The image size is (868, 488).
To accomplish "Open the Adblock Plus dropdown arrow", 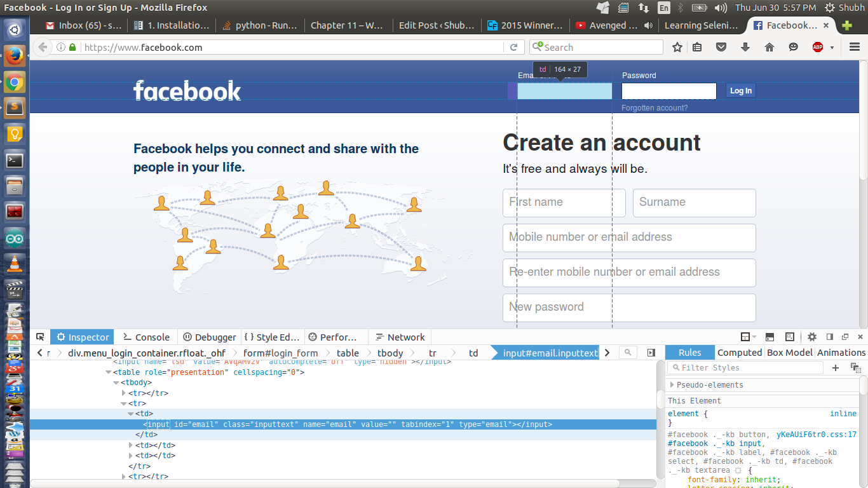I will click(832, 48).
